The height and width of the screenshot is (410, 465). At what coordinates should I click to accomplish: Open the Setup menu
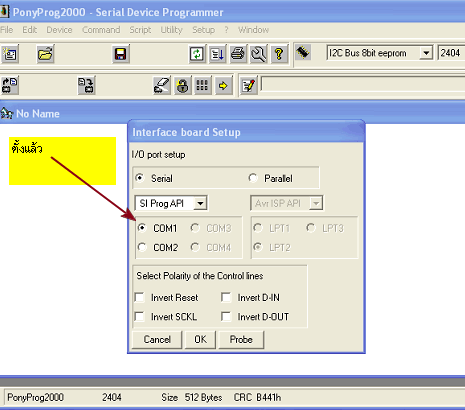point(203,30)
